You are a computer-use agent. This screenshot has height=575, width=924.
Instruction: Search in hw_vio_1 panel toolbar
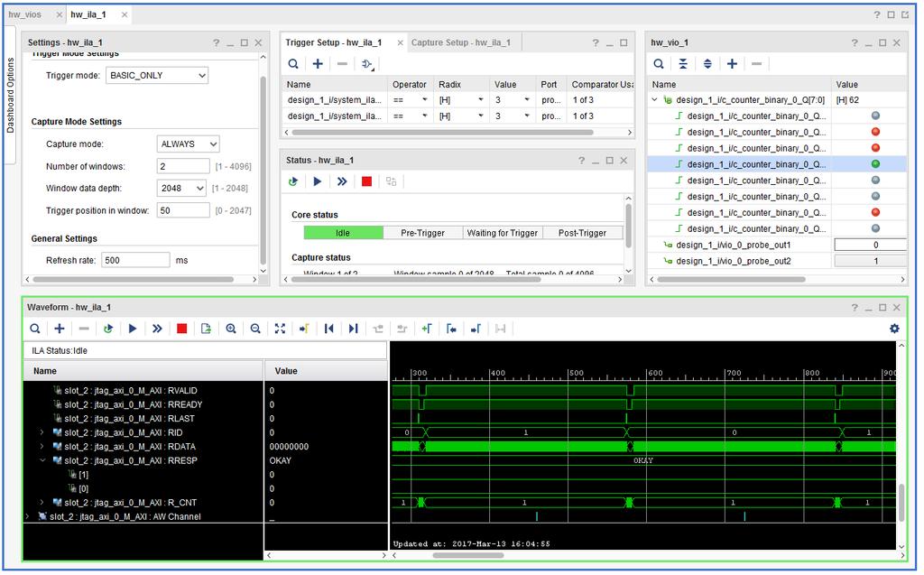tap(659, 64)
